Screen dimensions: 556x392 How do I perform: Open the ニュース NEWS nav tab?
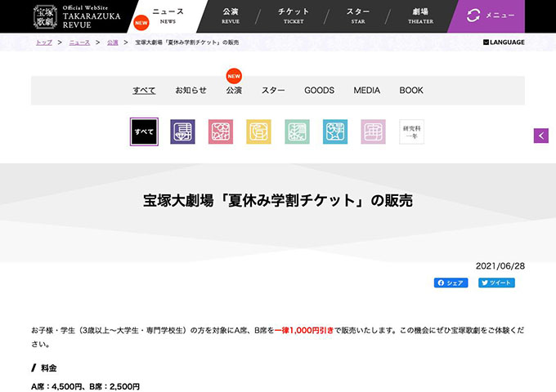168,16
